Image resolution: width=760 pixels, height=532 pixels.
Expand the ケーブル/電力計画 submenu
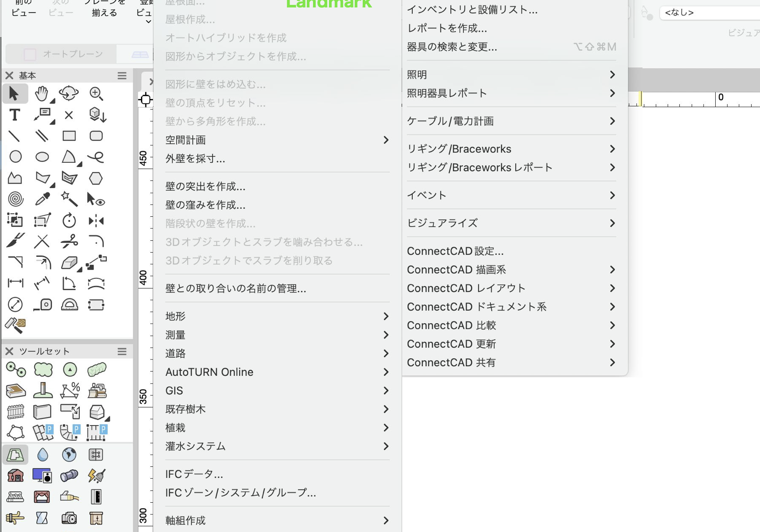click(514, 121)
